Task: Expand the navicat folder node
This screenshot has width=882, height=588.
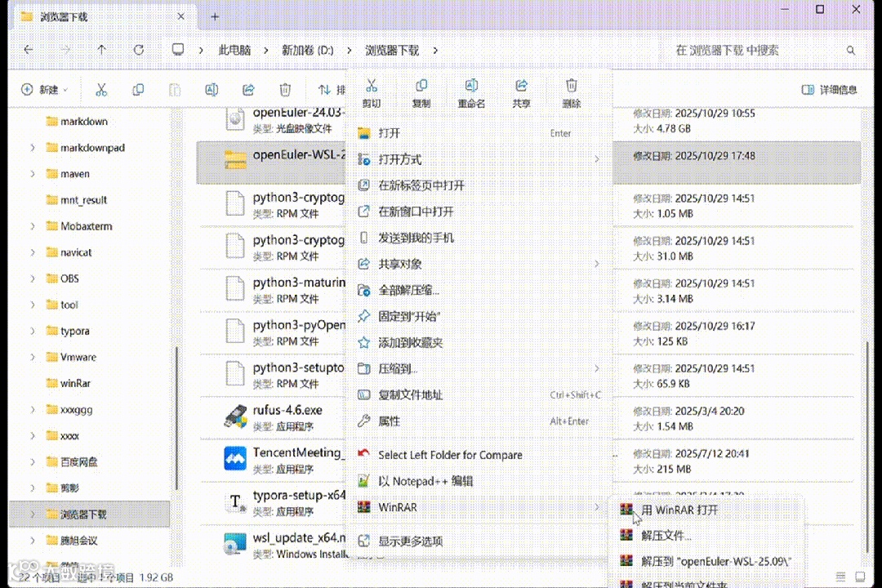Action: pyautogui.click(x=33, y=252)
